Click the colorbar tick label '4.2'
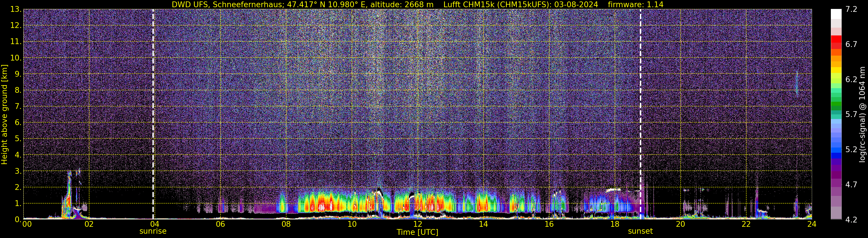Viewport: 868px width, 238px height. [x=851, y=220]
